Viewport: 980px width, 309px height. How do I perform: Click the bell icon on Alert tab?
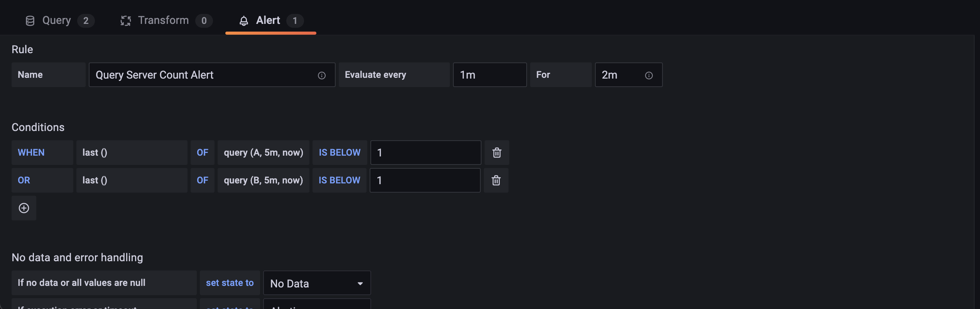pos(243,21)
